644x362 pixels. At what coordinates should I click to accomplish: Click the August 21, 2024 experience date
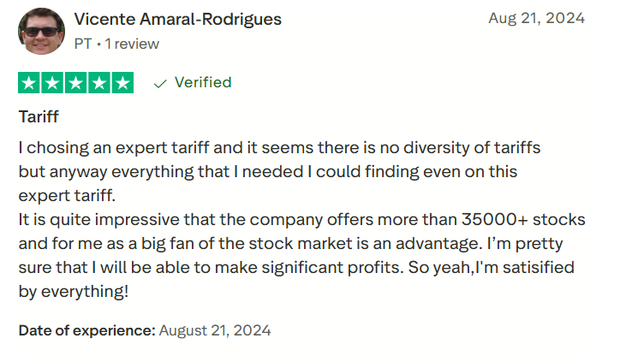pyautogui.click(x=215, y=330)
